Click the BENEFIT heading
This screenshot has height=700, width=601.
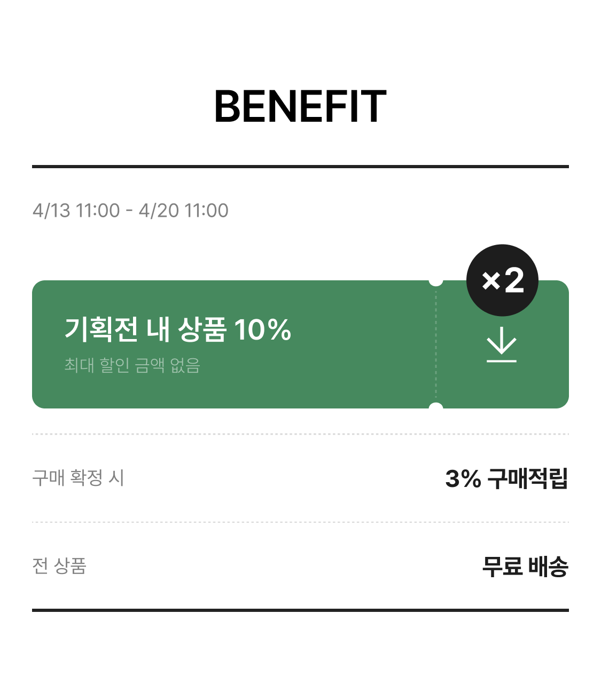pos(300,107)
